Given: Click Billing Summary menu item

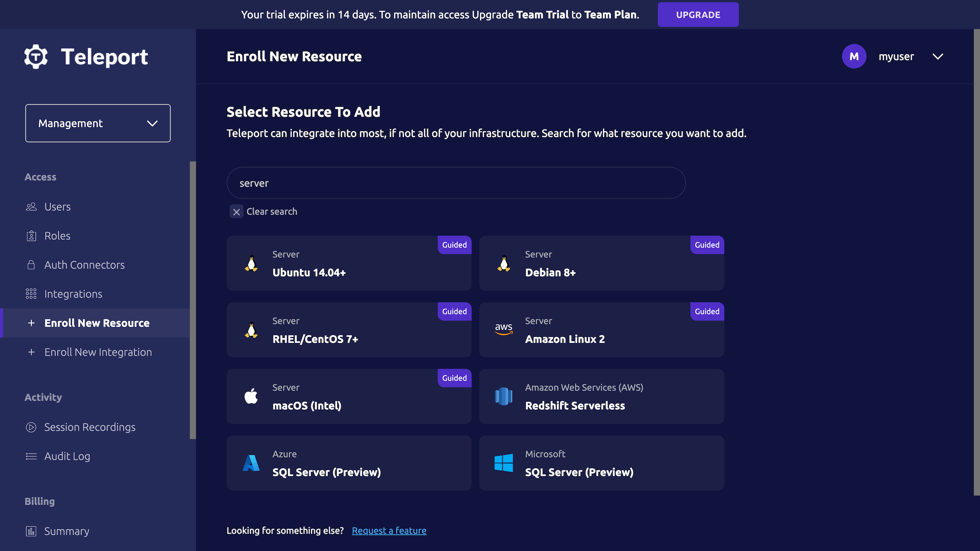Looking at the screenshot, I should [x=67, y=531].
